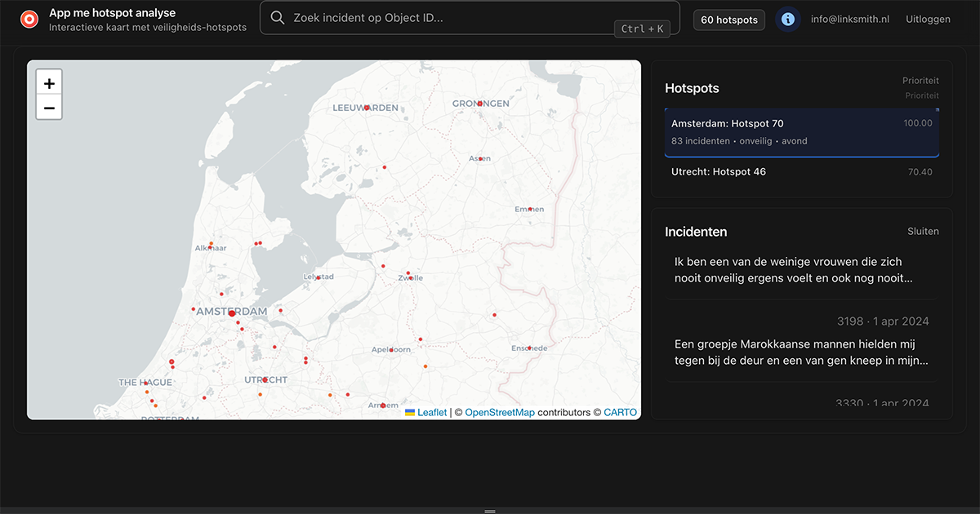Zoom in on the map

[x=49, y=83]
